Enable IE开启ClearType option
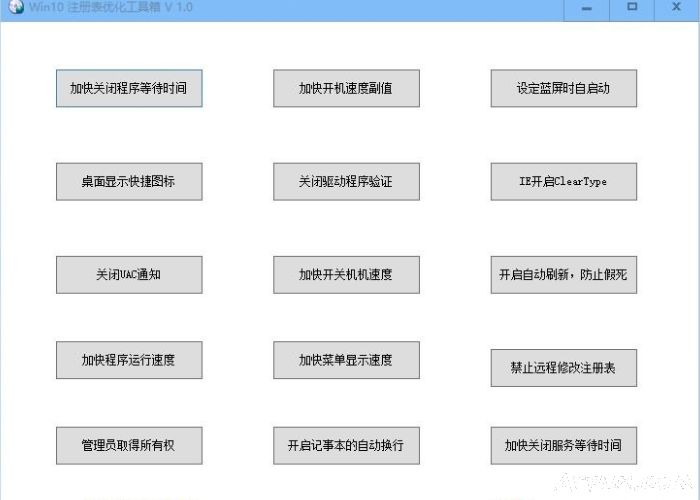 (x=564, y=182)
